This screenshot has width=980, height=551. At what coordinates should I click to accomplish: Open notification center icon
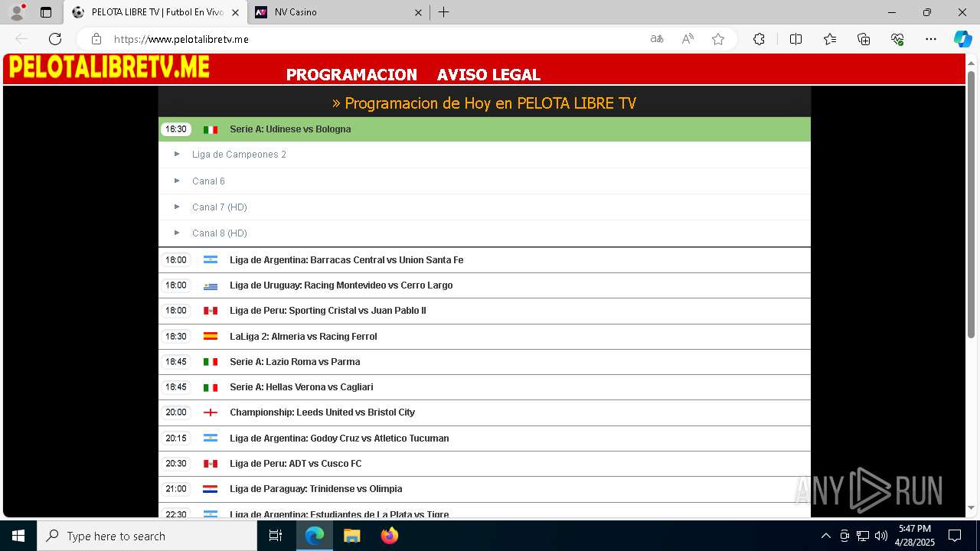(x=955, y=536)
